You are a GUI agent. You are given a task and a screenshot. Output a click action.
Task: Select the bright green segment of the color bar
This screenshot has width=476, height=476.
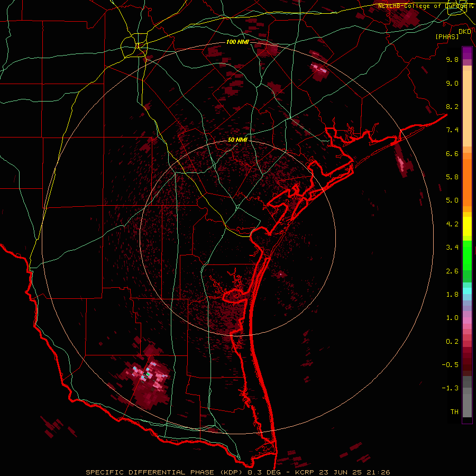tap(467, 255)
